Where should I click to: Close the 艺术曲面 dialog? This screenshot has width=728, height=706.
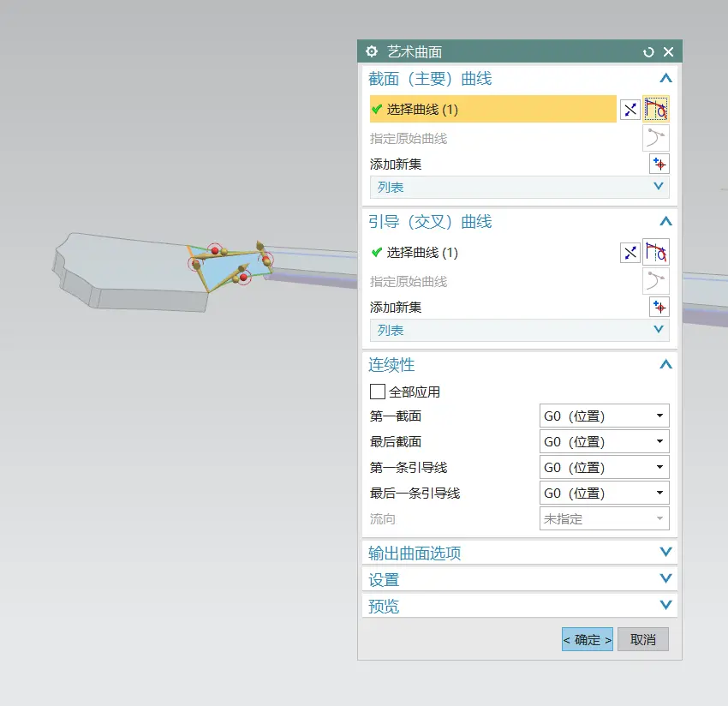coord(668,51)
